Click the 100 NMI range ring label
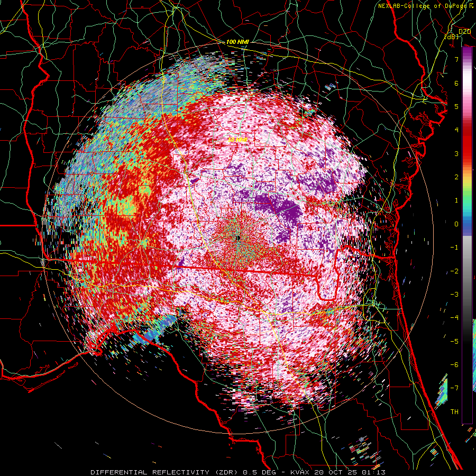 237,42
